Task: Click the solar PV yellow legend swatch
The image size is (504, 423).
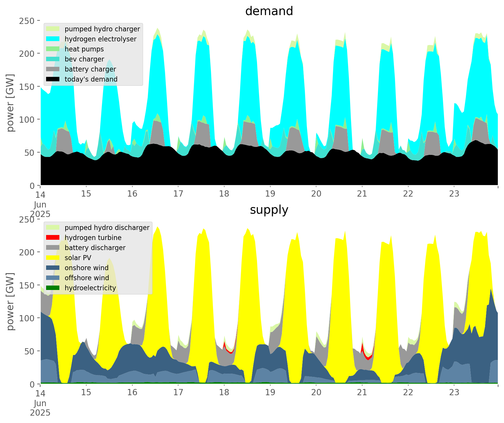Action: click(53, 258)
